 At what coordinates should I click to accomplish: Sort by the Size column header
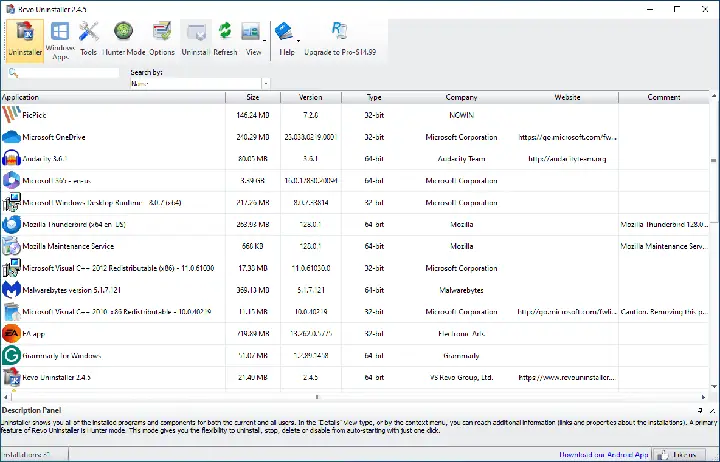(253, 97)
